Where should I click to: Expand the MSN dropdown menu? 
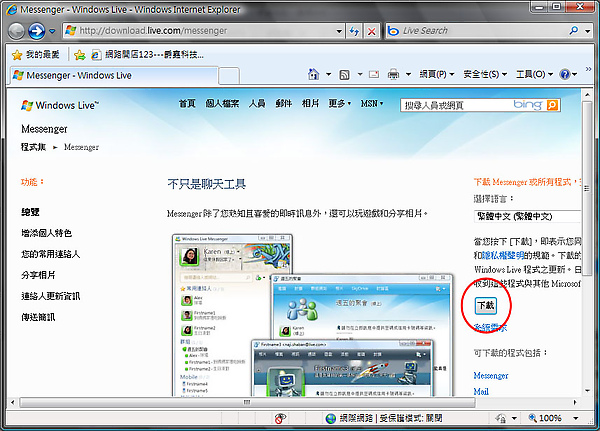[x=372, y=103]
